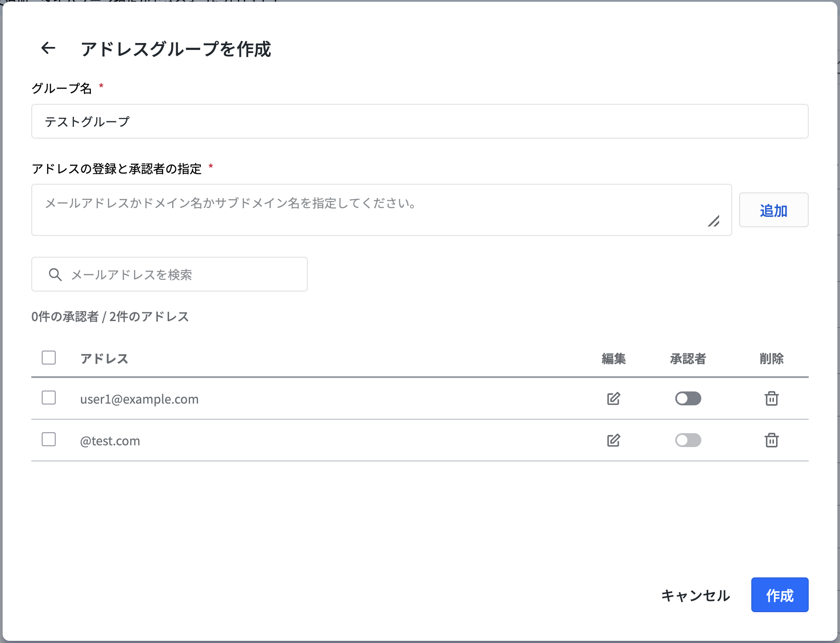
Task: Focus the address and domain textarea
Action: [x=382, y=210]
